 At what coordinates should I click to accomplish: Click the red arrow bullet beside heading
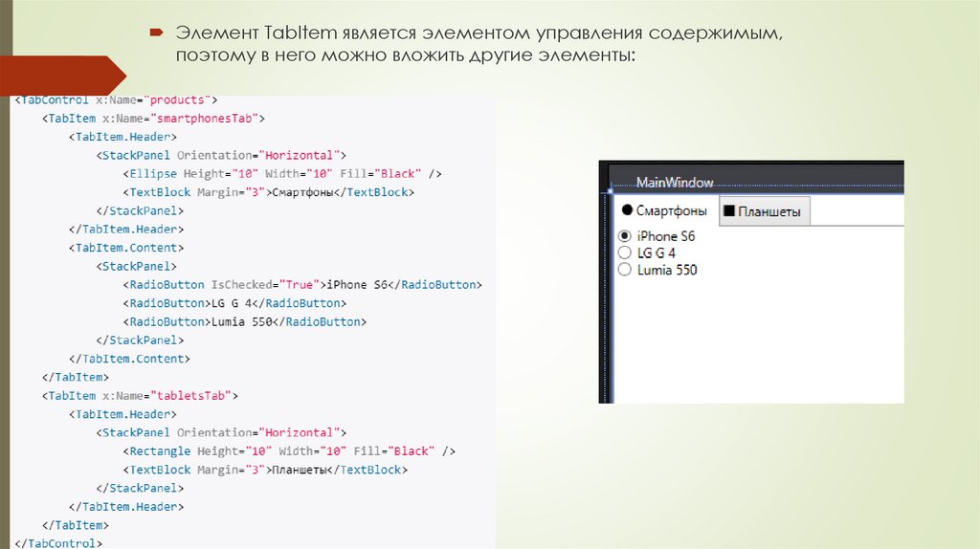156,32
